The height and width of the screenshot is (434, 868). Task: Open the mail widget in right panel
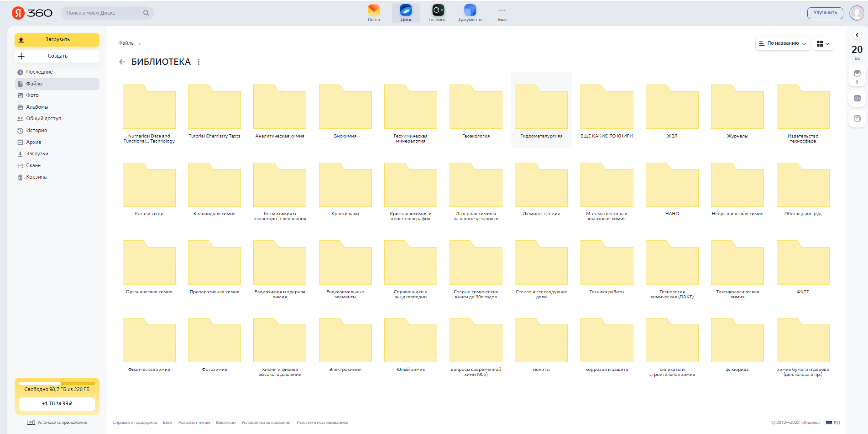[857, 76]
